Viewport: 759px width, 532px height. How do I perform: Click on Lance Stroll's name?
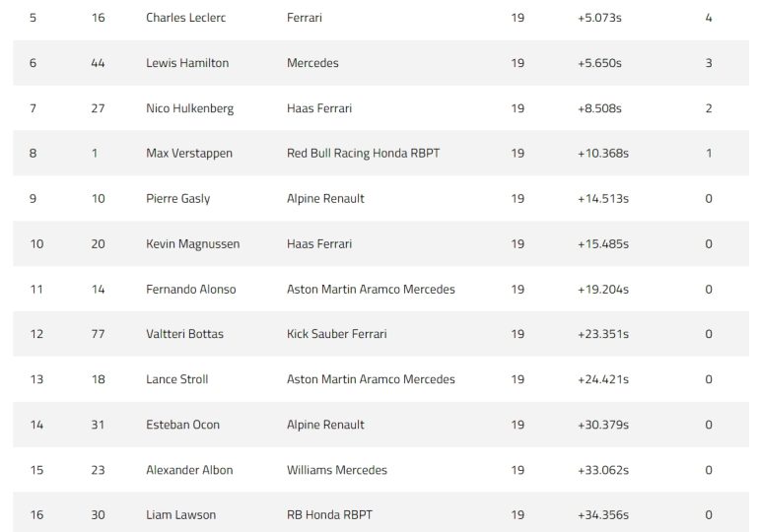tap(176, 379)
